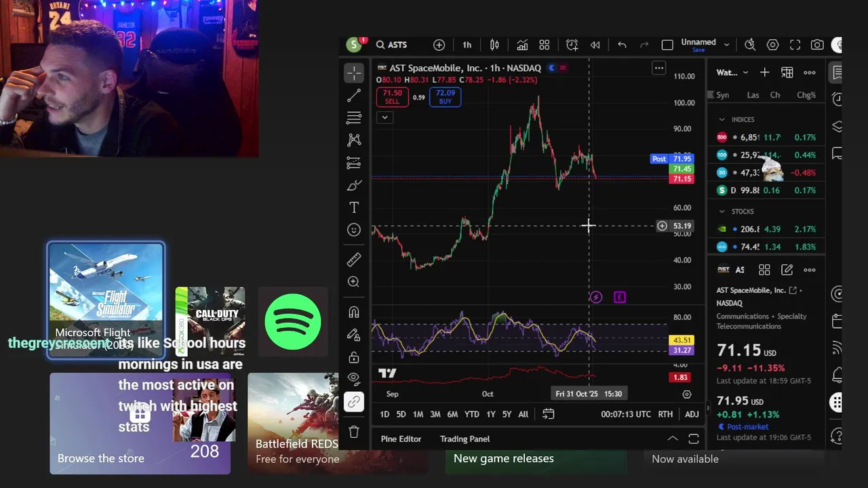Viewport: 868px width, 488px height.
Task: Set the range to YTD
Action: point(471,414)
